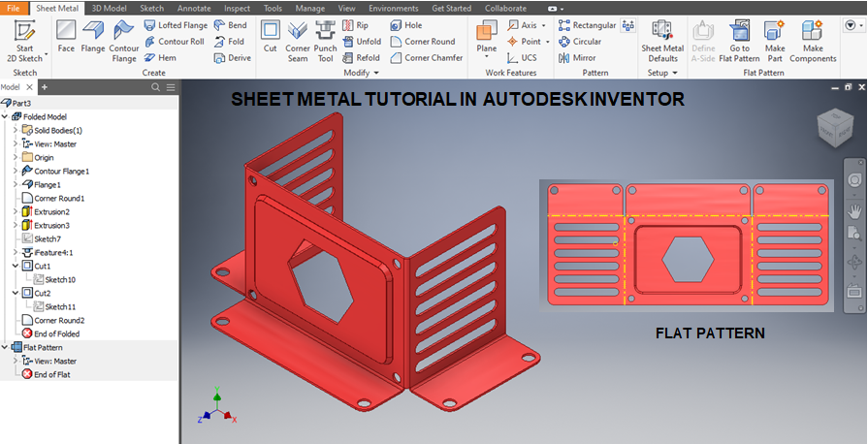Go to Flat Pattern
The image size is (868, 444).
(739, 42)
